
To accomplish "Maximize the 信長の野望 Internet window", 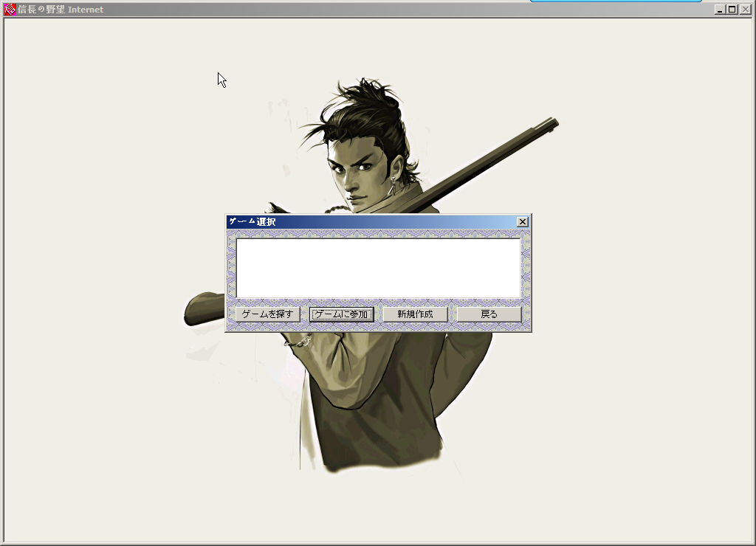I will (732, 10).
